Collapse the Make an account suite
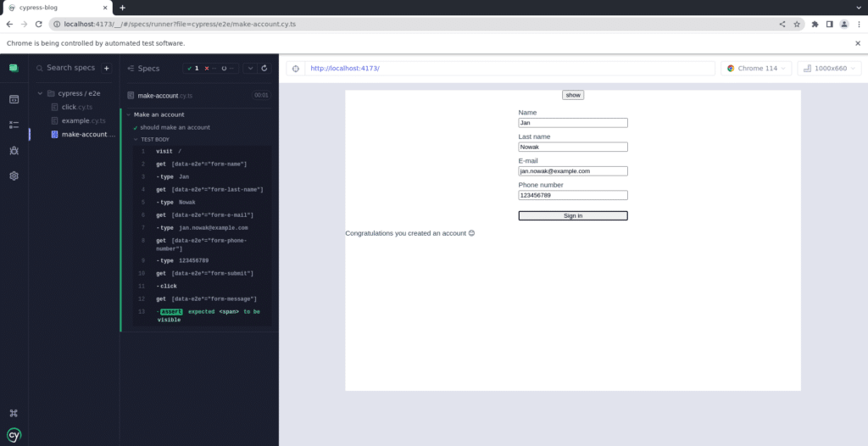The width and height of the screenshot is (868, 446). [x=129, y=114]
